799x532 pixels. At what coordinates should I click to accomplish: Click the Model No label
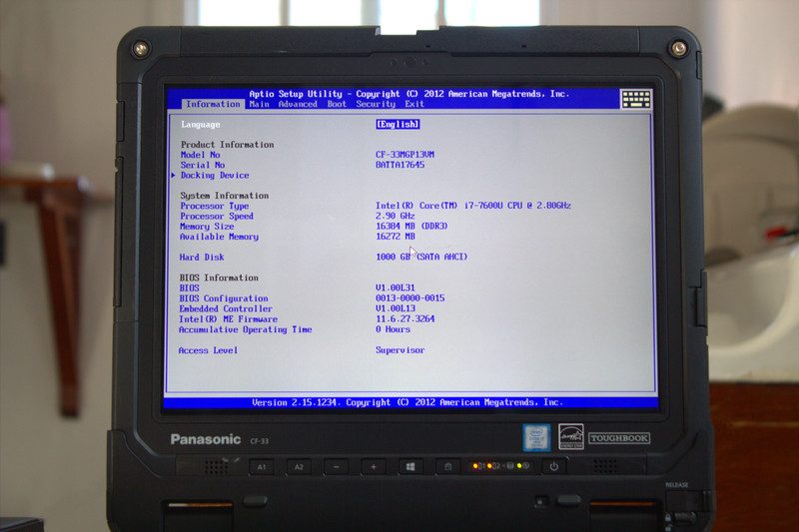201,155
